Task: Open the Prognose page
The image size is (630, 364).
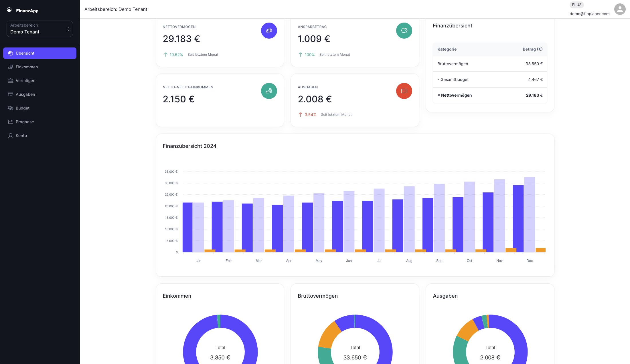Action: (x=40, y=122)
